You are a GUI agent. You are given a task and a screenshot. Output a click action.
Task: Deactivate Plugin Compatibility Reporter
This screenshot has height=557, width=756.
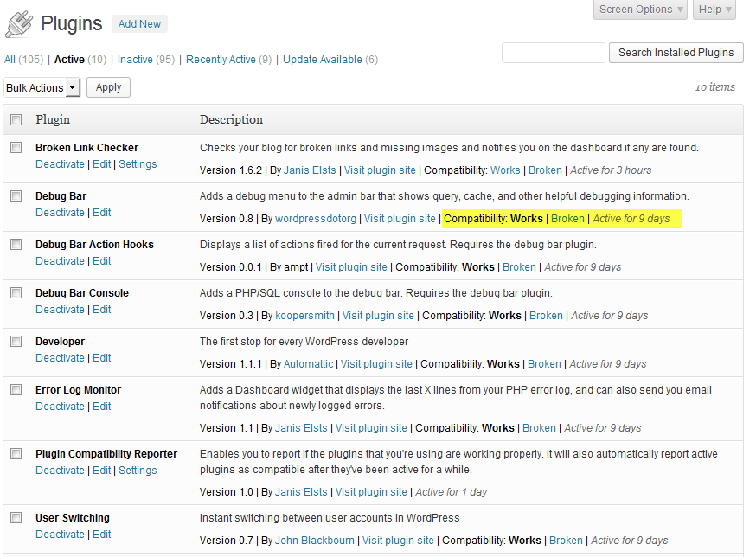click(60, 471)
